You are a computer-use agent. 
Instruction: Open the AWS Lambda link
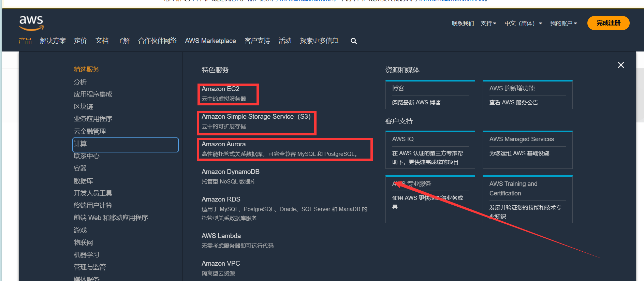coord(221,236)
